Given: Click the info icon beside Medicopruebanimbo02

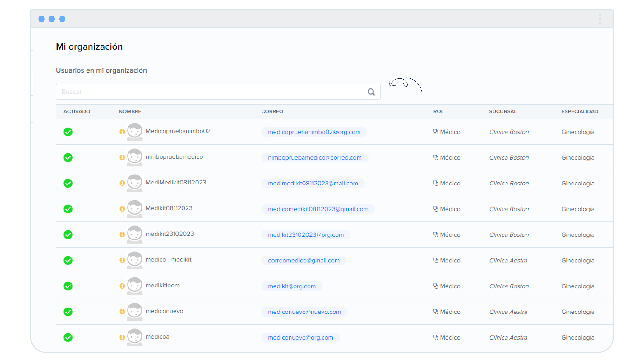Looking at the screenshot, I should coord(122,131).
